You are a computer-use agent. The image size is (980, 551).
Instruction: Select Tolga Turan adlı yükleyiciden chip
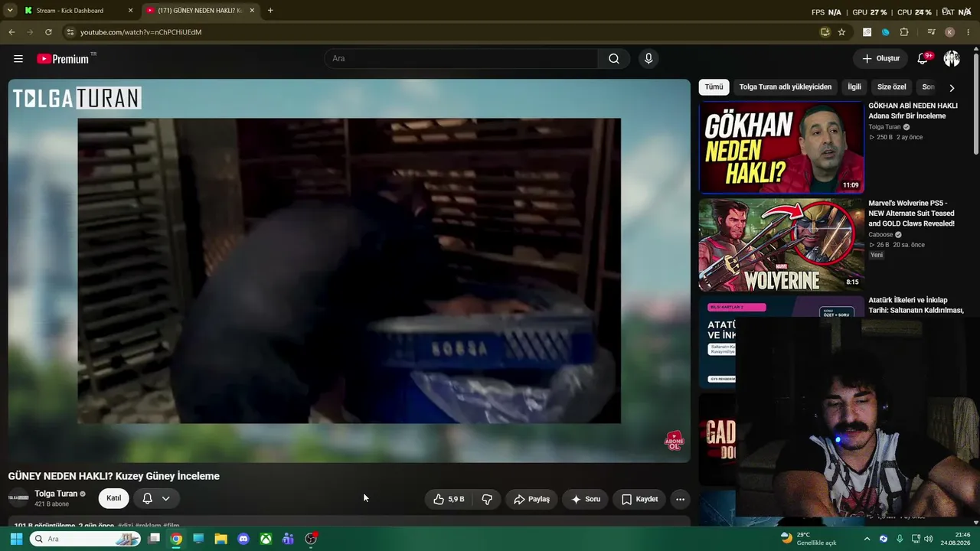785,87
